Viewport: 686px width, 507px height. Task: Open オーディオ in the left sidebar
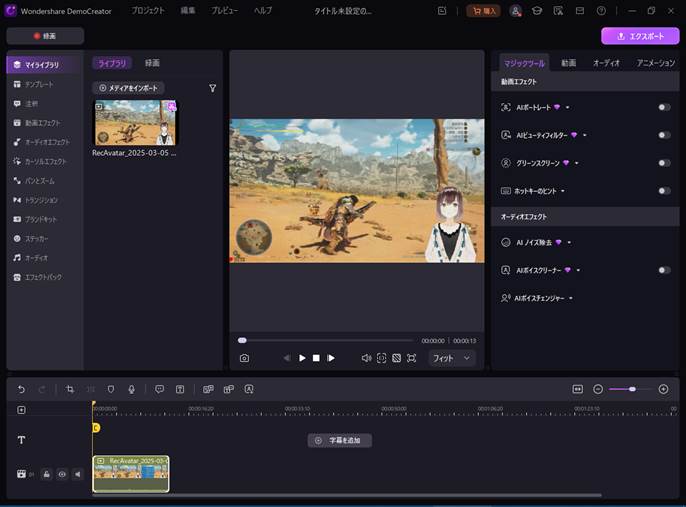click(x=45, y=258)
